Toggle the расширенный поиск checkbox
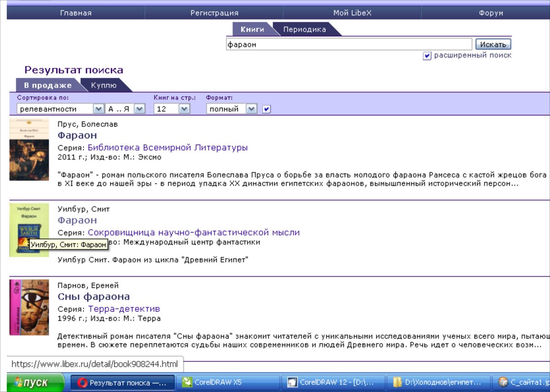The height and width of the screenshot is (392, 550). click(x=427, y=56)
